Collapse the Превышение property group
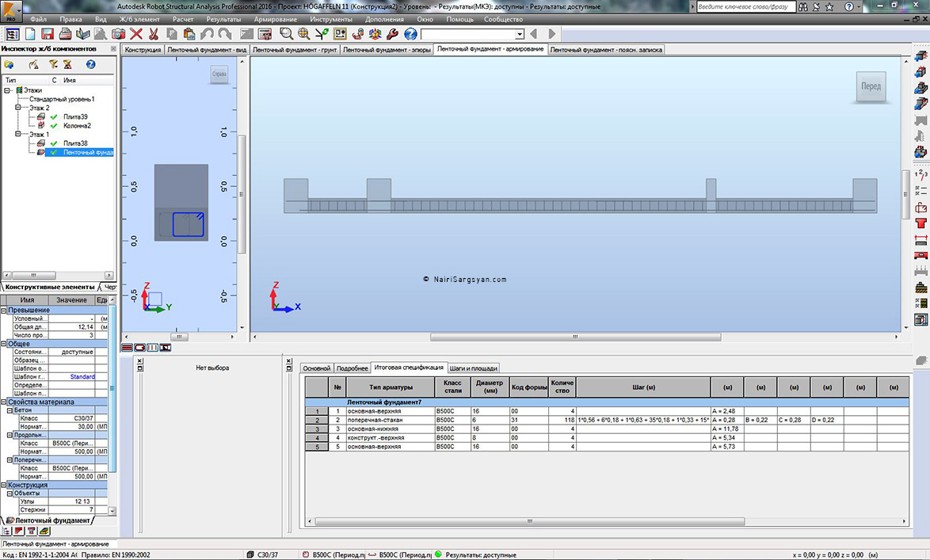 click(3, 310)
